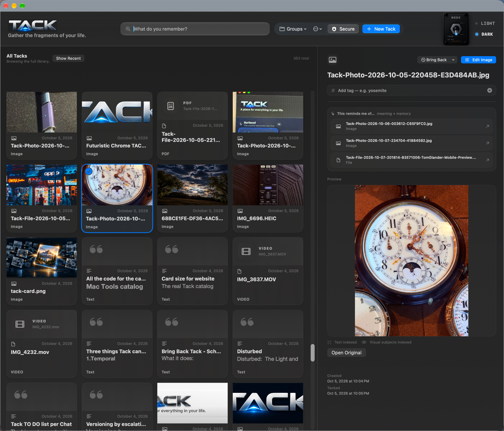504x431 pixels.
Task: Open the ellipsis more-options menu
Action: [x=317, y=29]
